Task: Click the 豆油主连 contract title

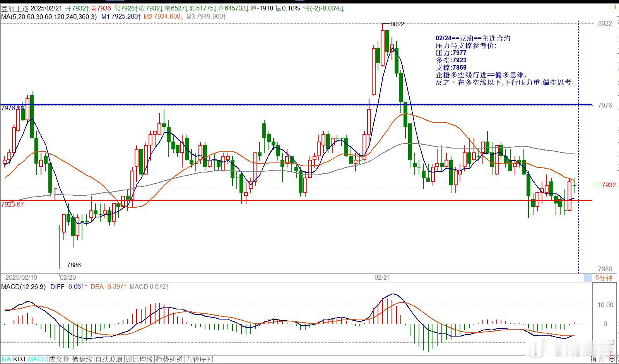Action: (x=15, y=8)
